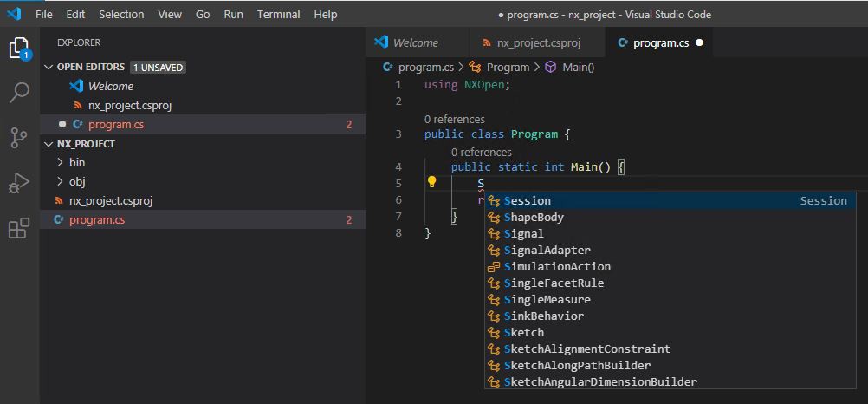Select Sketch from the autocomplete list
Viewport: 868px width, 404px height.
tap(524, 332)
